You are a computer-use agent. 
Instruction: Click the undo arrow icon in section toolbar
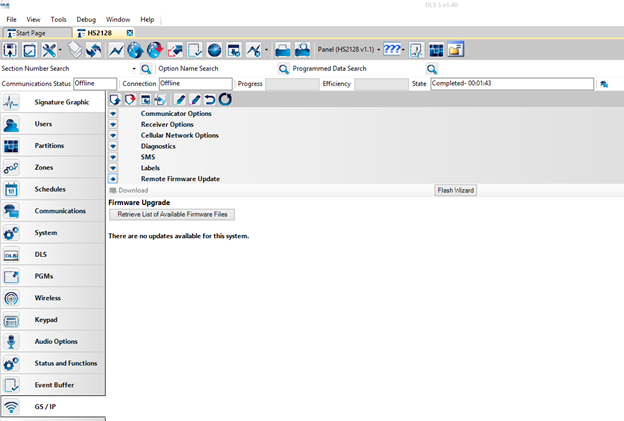pos(210,99)
